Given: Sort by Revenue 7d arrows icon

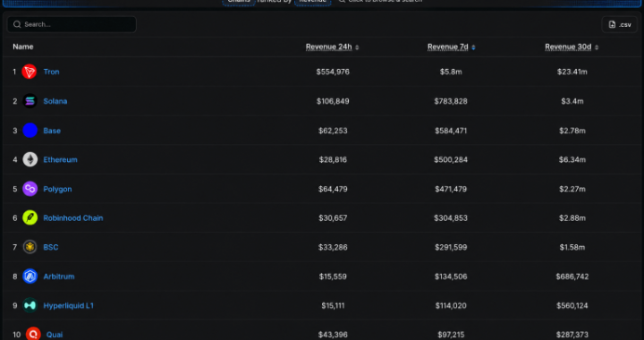Looking at the screenshot, I should [x=473, y=47].
